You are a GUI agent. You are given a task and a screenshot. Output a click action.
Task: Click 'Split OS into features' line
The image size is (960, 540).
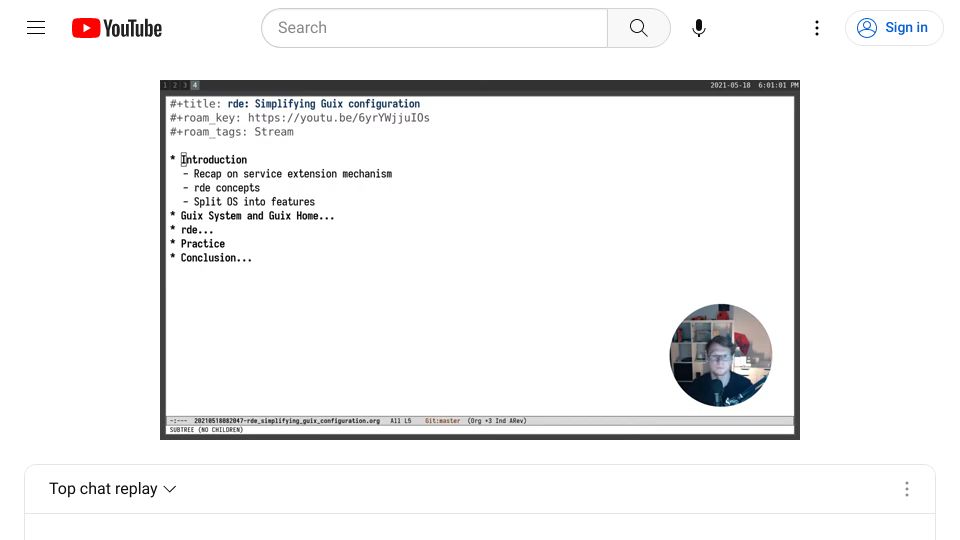[254, 202]
